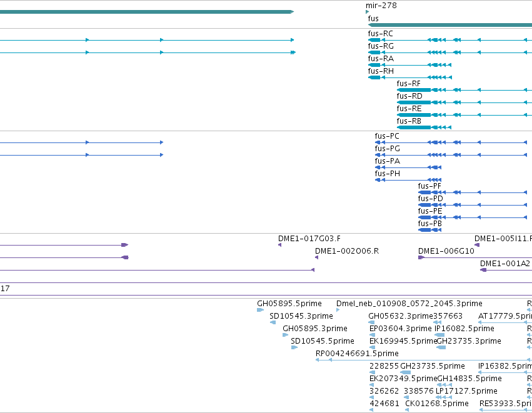Select the fus-PF protein label

pyautogui.click(x=429, y=186)
